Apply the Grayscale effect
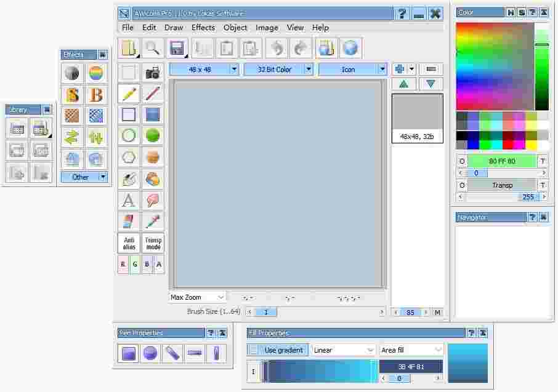Screen dimensions: 558x392 71,73
